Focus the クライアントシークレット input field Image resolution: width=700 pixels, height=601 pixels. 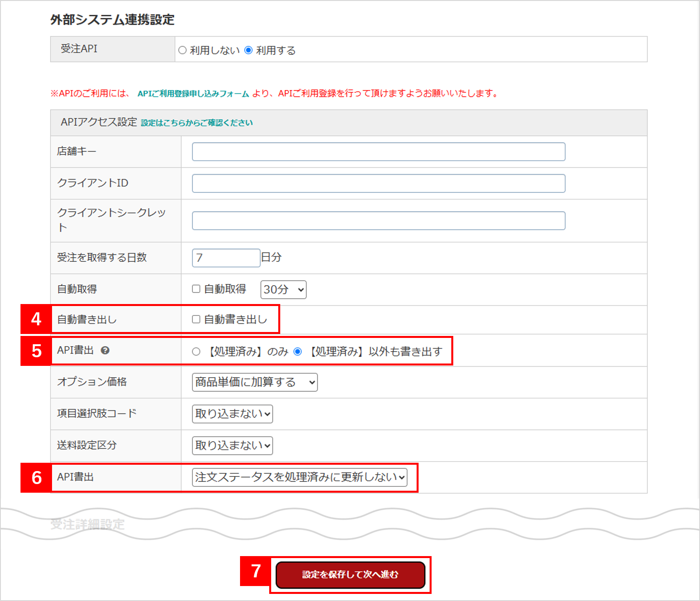379,221
